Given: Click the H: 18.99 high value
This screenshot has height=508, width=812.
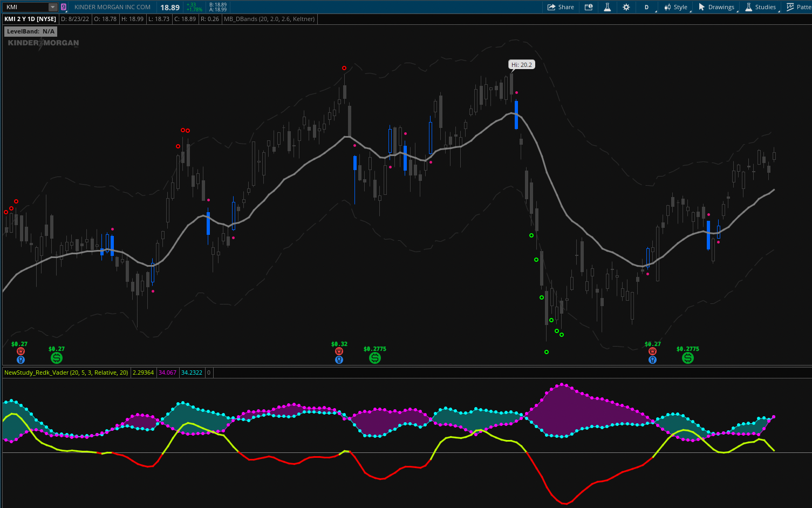Looking at the screenshot, I should tap(132, 19).
